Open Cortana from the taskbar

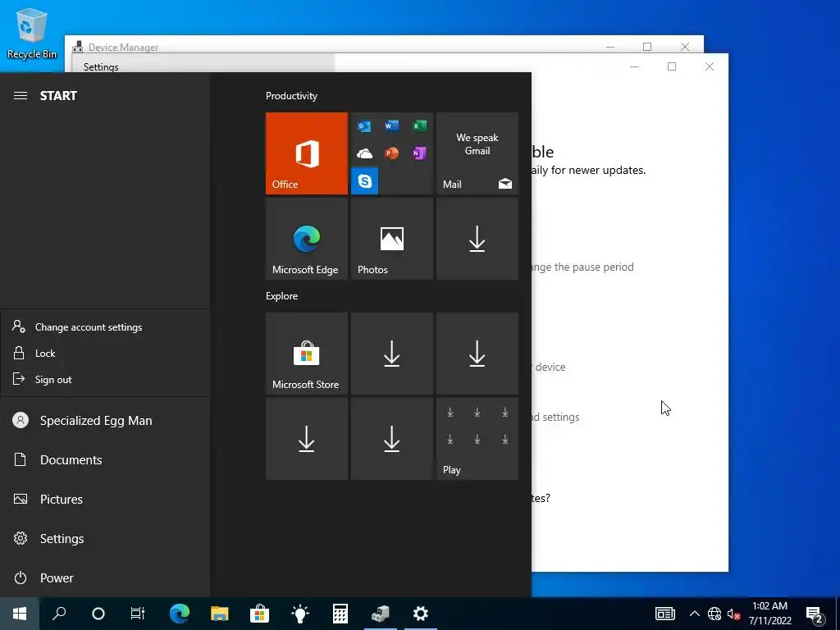(98, 614)
